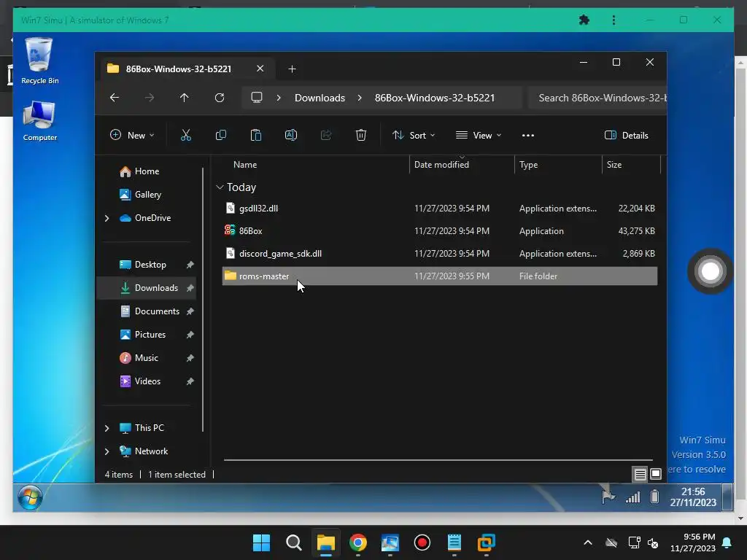Sort by the Type column header
747x560 pixels.
click(528, 165)
